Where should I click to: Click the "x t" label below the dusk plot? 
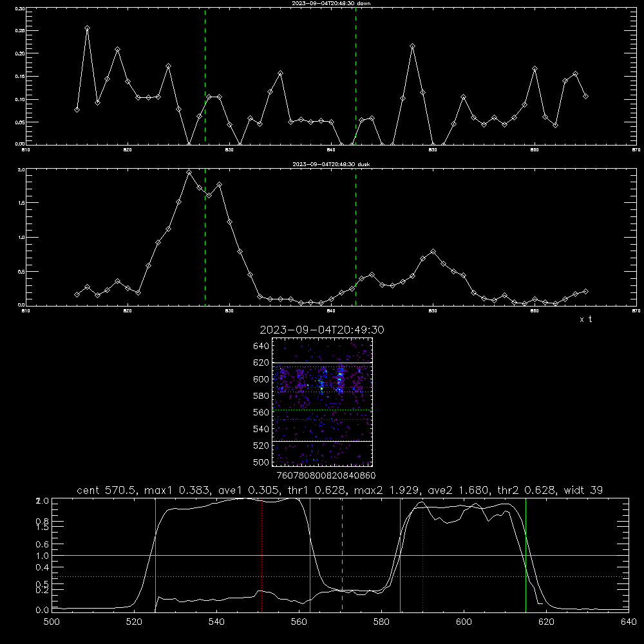pos(585,319)
